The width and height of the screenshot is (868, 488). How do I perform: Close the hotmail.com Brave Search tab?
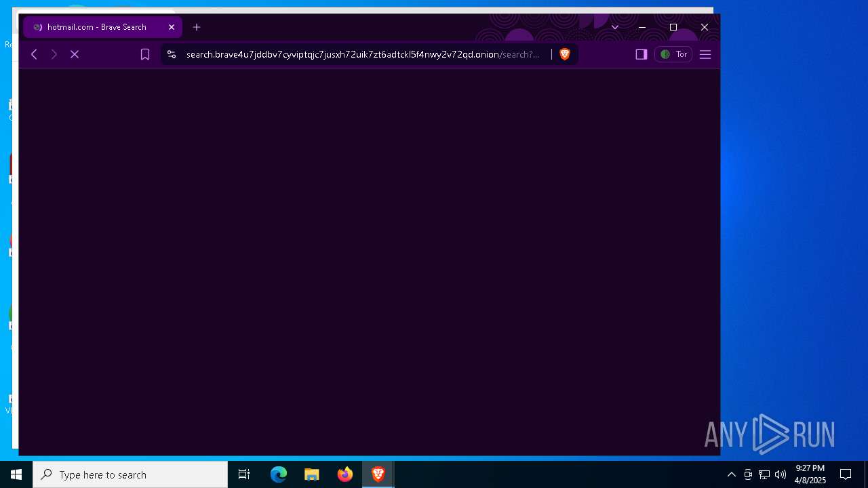(x=172, y=27)
